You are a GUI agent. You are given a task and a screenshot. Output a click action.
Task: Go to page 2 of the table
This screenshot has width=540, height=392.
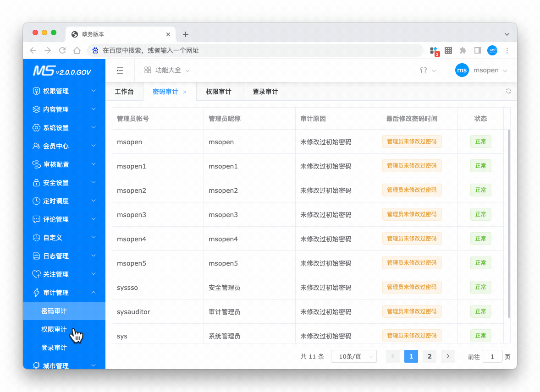429,356
